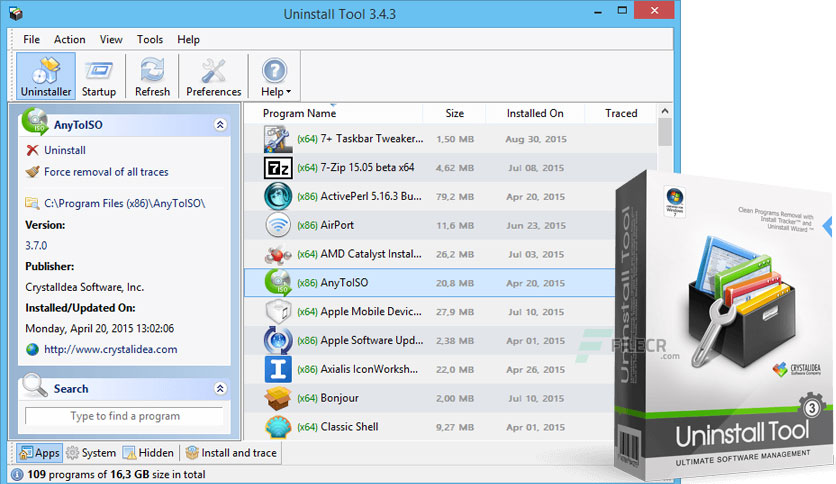Click the magnifier icon in Search header
This screenshot has height=484, width=836.
[x=35, y=385]
